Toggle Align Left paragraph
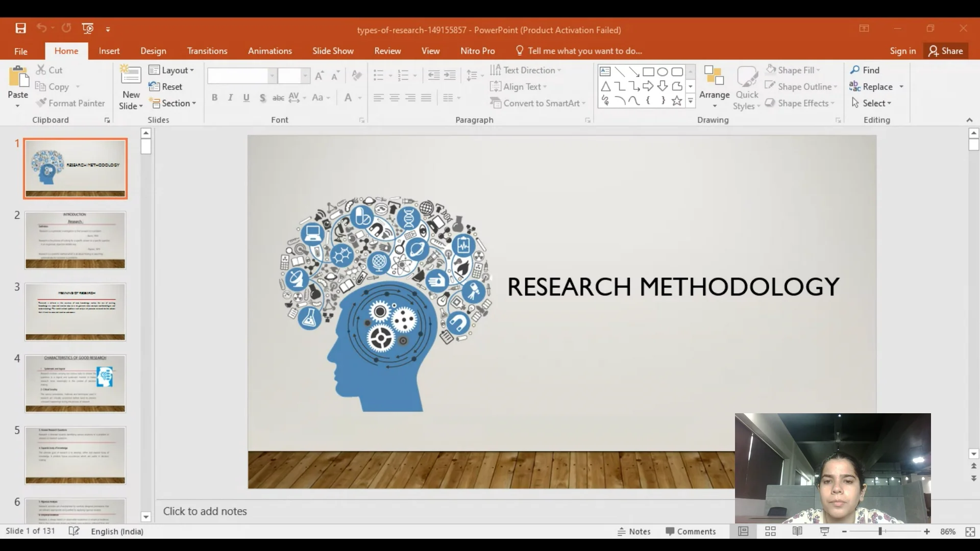The width and height of the screenshot is (980, 551). [x=378, y=97]
